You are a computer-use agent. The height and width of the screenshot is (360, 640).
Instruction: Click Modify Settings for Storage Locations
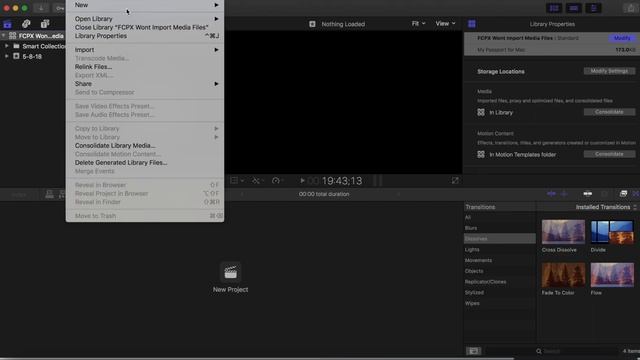click(x=609, y=71)
